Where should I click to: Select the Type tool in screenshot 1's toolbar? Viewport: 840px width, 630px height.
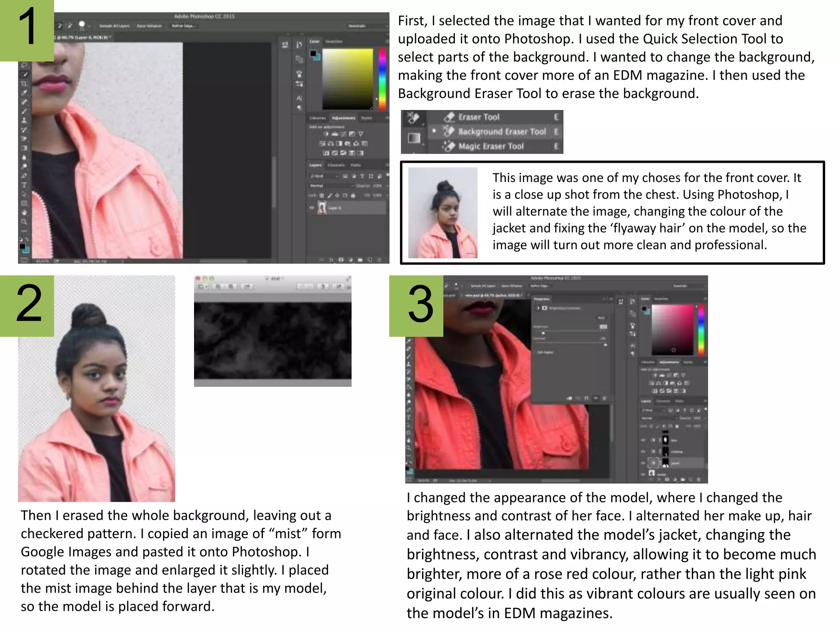pos(24,185)
